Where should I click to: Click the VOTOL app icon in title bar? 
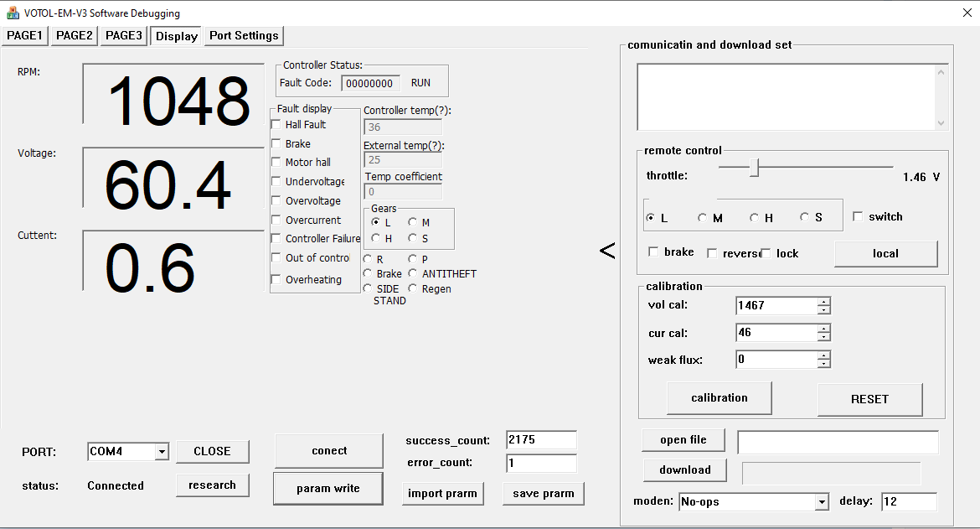[13, 13]
